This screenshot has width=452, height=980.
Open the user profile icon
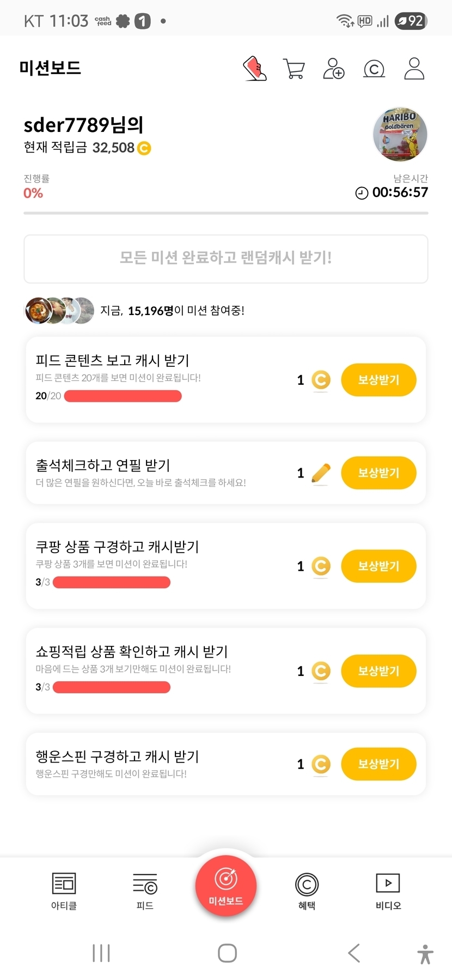(414, 69)
